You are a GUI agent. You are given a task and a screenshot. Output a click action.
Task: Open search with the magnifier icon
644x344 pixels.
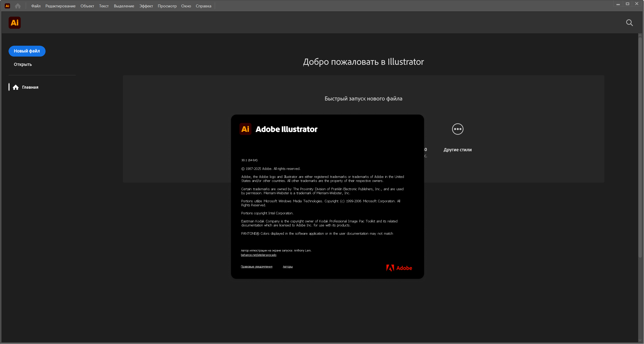(x=629, y=23)
